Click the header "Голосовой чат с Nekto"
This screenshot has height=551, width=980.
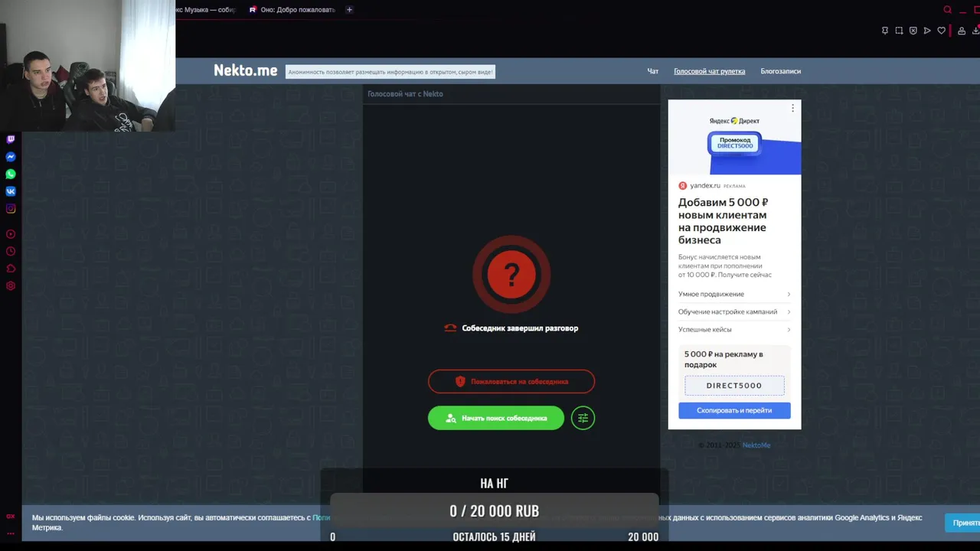(405, 94)
